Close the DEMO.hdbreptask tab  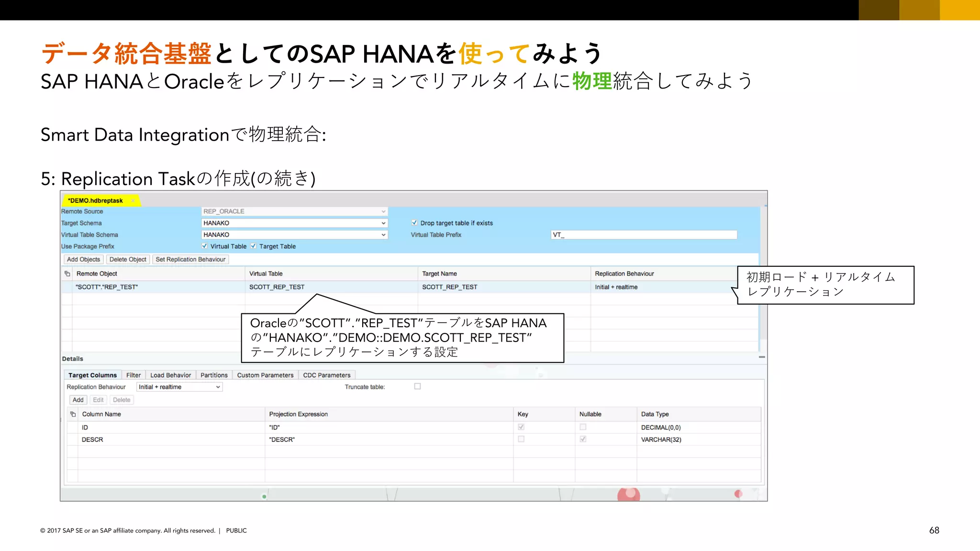133,200
